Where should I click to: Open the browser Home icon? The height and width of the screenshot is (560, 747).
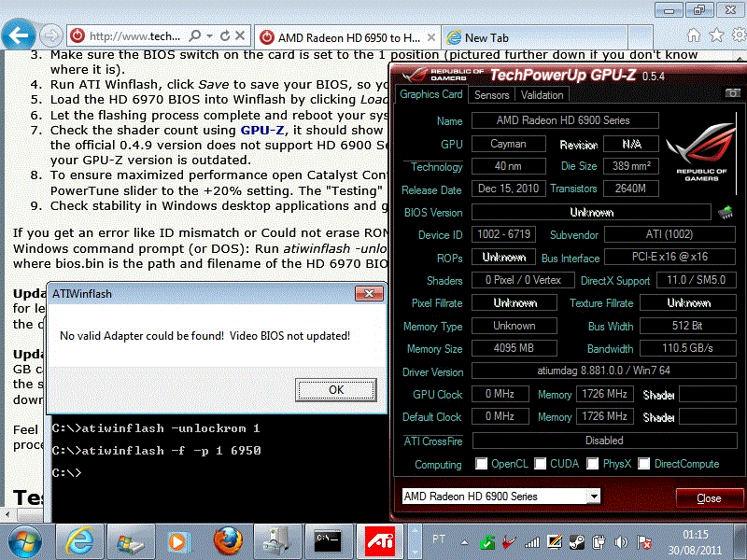[x=694, y=35]
